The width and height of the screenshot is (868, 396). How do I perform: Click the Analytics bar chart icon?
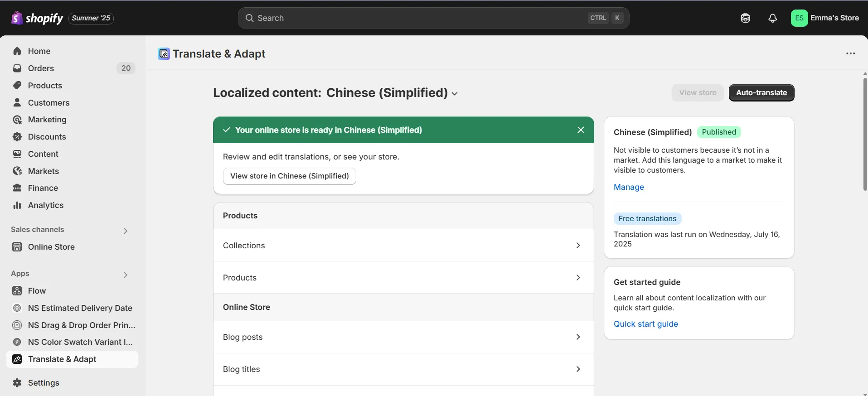[17, 205]
